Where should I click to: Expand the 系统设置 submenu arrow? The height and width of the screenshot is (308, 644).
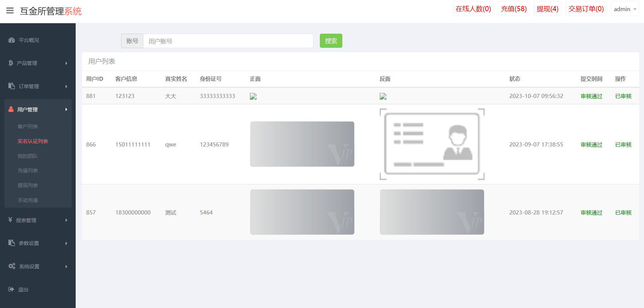(x=66, y=267)
